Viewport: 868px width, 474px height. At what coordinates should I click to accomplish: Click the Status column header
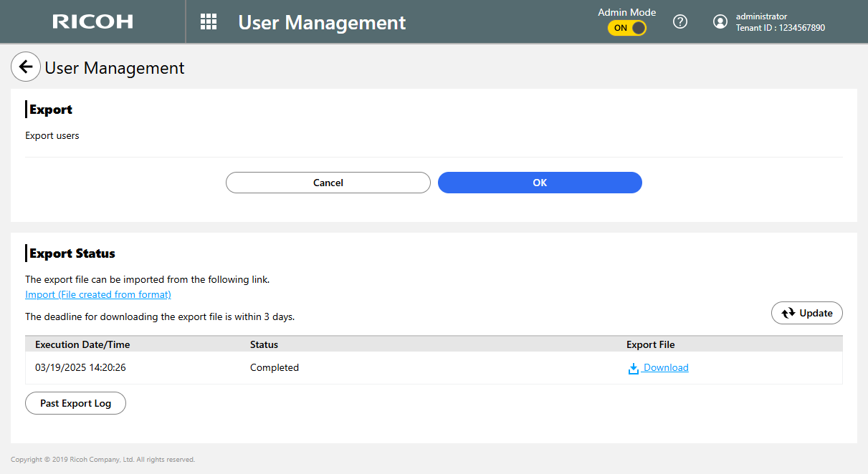pos(264,344)
